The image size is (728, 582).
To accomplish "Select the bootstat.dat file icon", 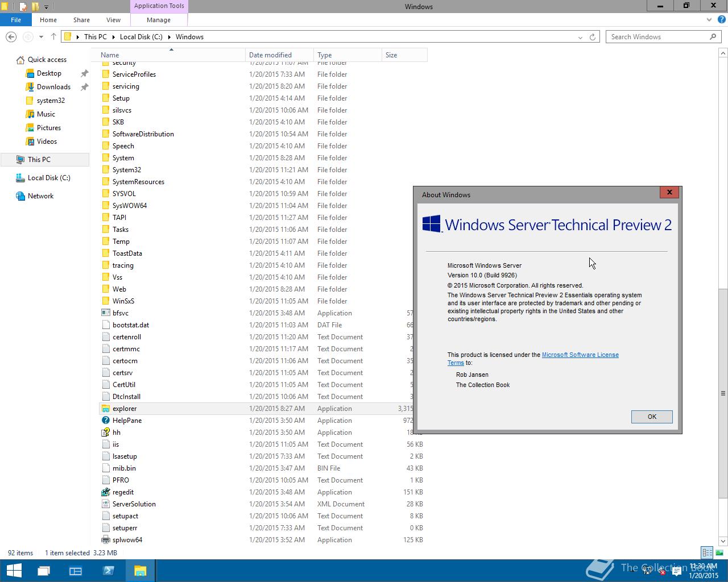I will pos(105,325).
